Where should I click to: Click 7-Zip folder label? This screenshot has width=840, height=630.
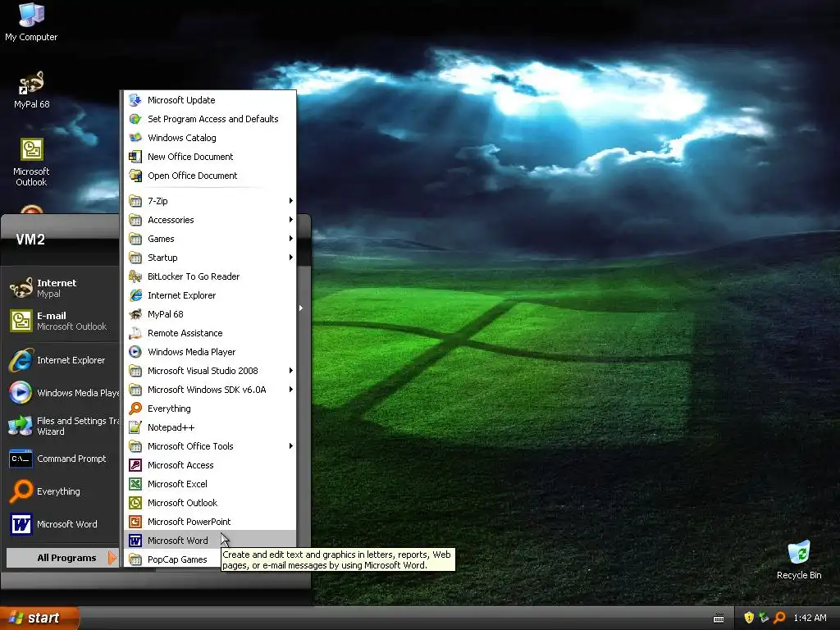point(157,201)
